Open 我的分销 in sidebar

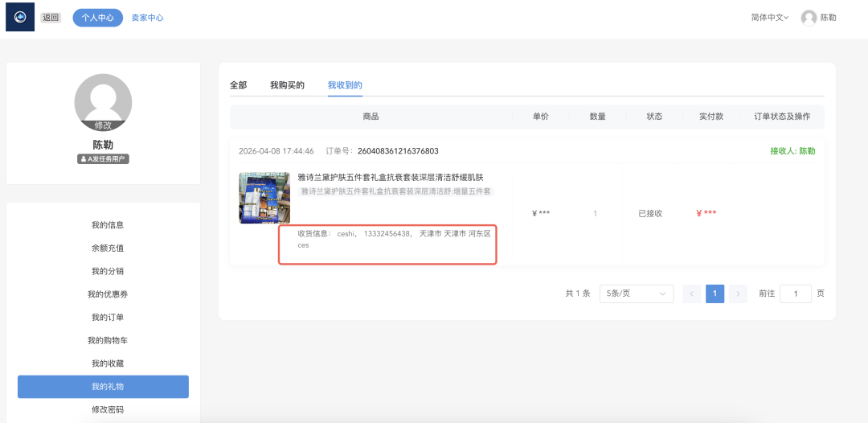(108, 271)
